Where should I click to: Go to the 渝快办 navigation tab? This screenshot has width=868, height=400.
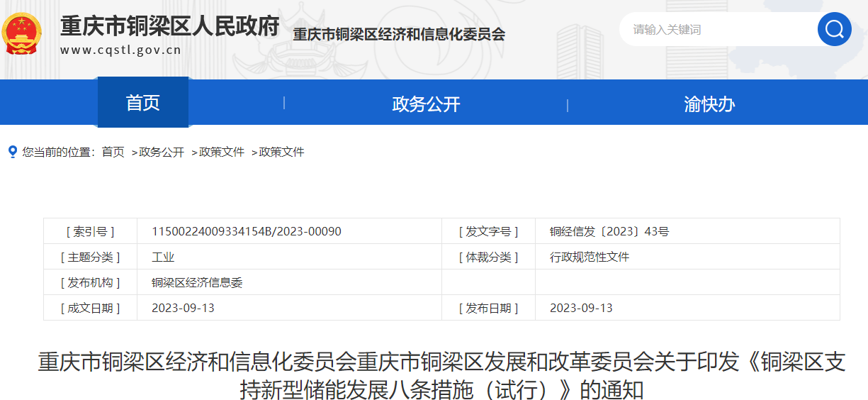pos(709,104)
